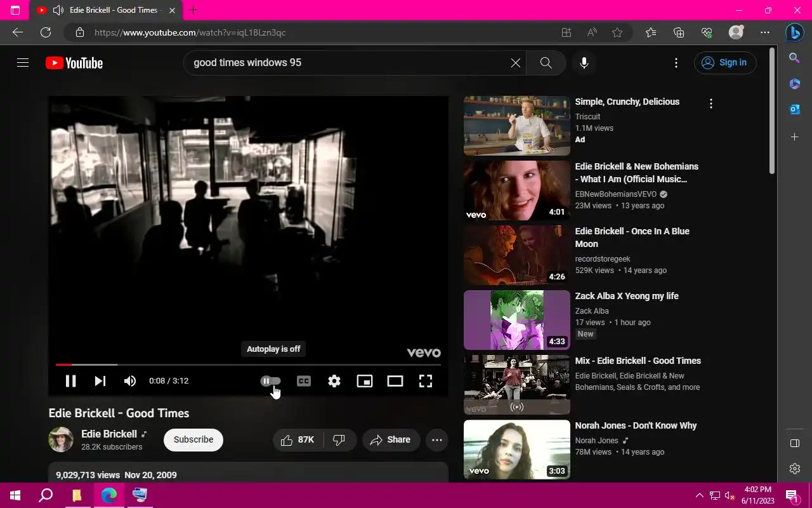Screen dimensions: 812x508
Task: Open sidebar settings gear at bottom
Action: pyautogui.click(x=794, y=469)
